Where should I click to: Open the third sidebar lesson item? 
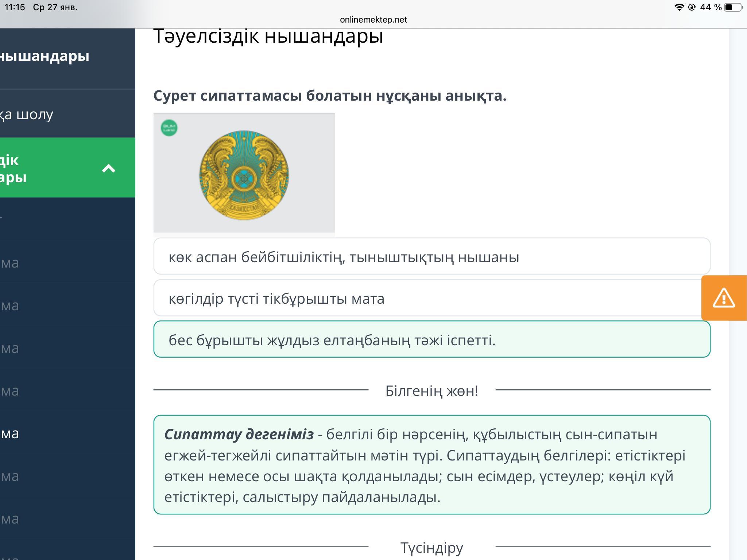coord(11,348)
